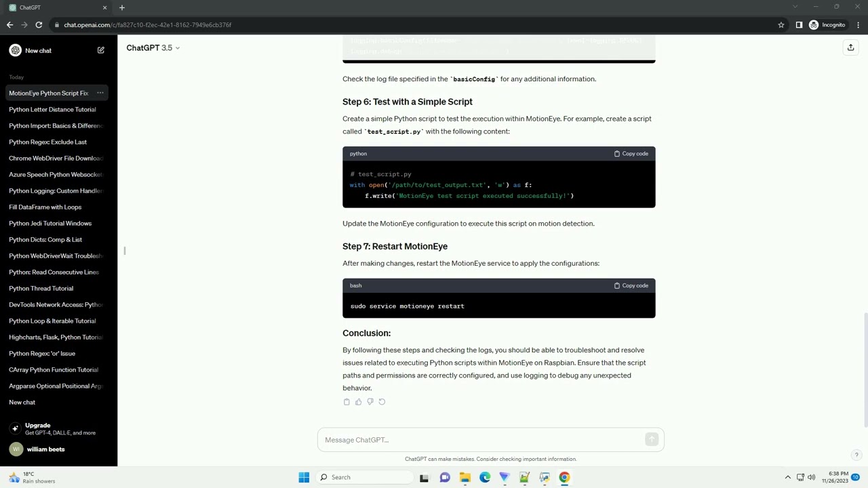Open the Python Dicts: Comp & List chat
This screenshot has width=868, height=488.
58,239
